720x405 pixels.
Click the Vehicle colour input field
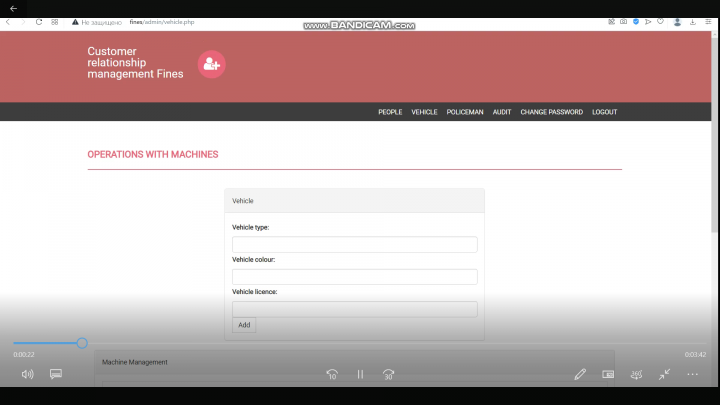pos(354,276)
